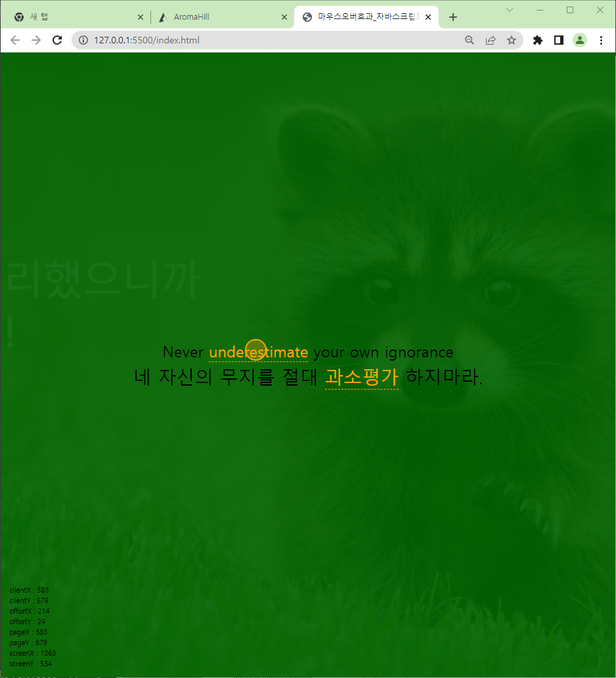Select the 마우스오버효과_자바스크립트 tab
Viewport: 616px width, 678px height.
point(366,17)
